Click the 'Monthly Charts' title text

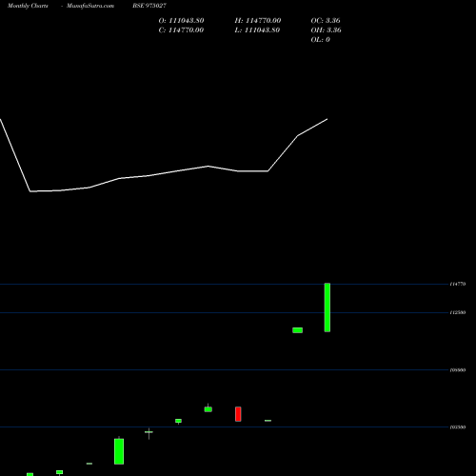click(28, 6)
